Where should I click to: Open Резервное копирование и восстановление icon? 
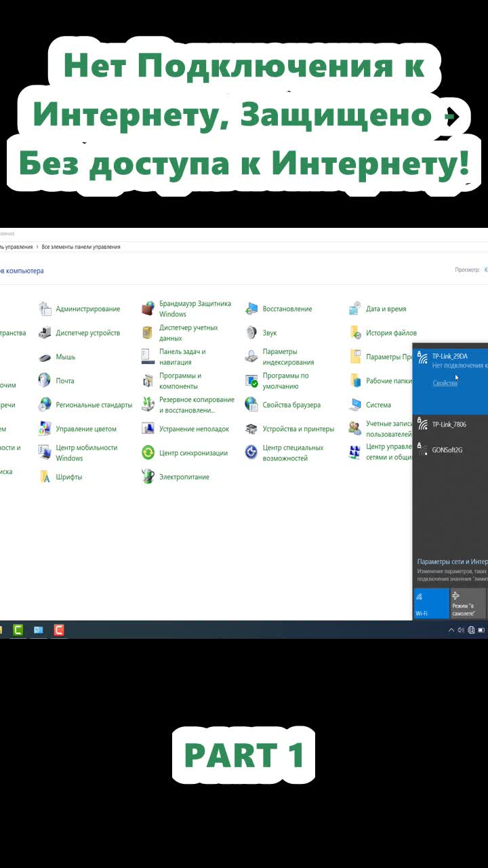point(148,405)
